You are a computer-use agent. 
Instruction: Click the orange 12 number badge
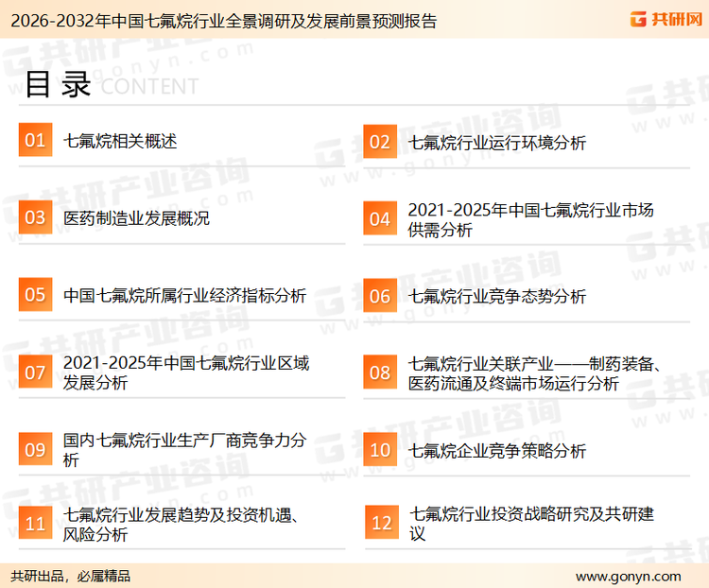click(x=382, y=523)
